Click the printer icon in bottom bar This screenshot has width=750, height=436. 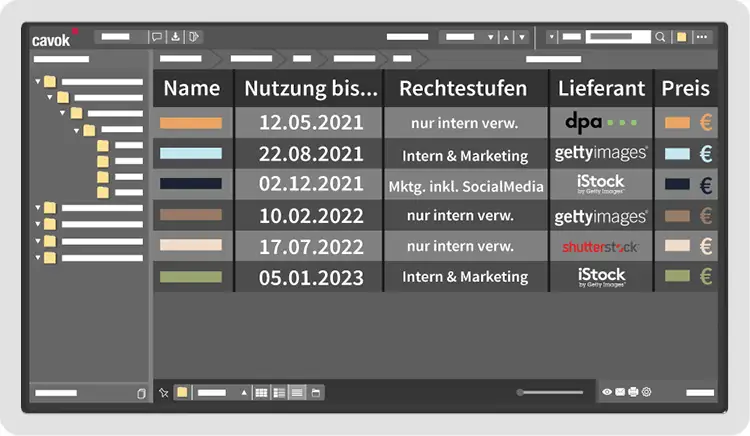(x=633, y=392)
